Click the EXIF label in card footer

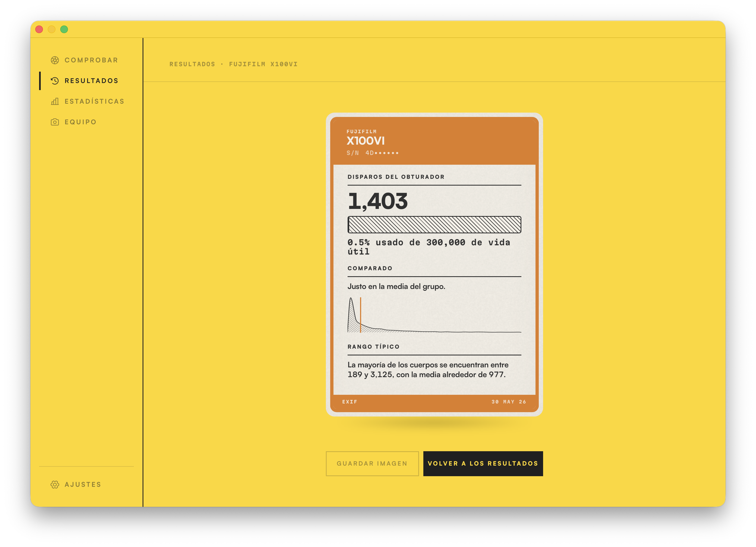(350, 402)
